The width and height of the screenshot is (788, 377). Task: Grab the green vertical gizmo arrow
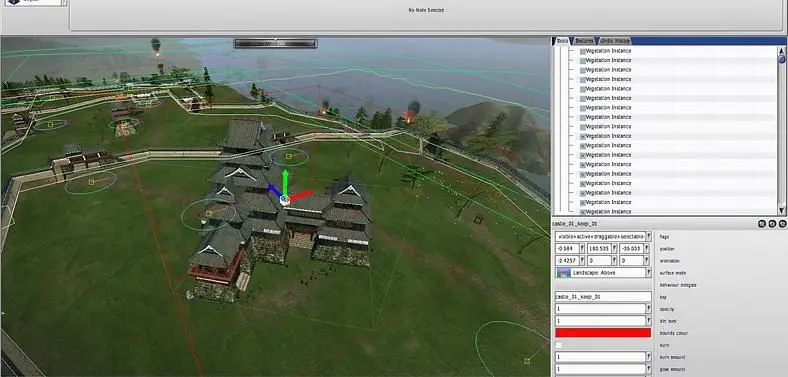(285, 181)
